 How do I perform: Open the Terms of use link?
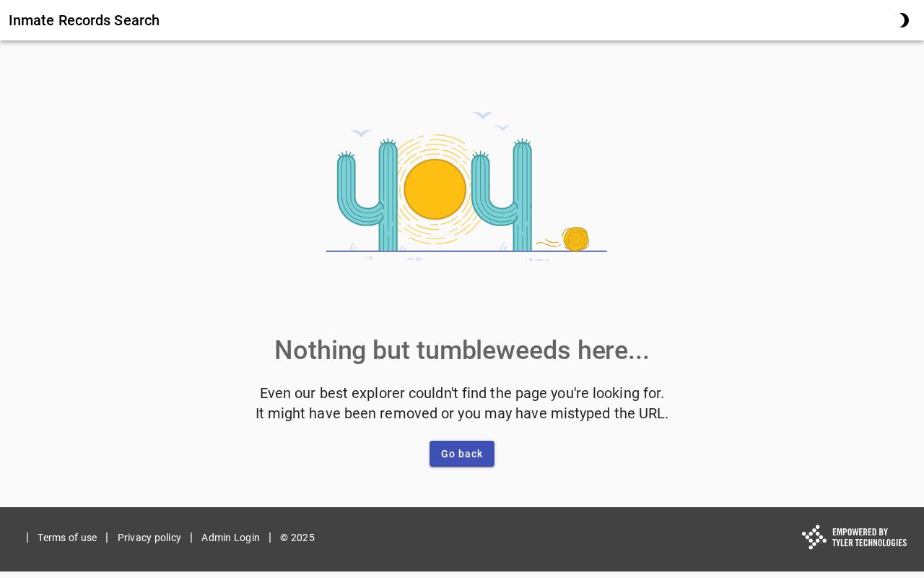pyautogui.click(x=67, y=538)
